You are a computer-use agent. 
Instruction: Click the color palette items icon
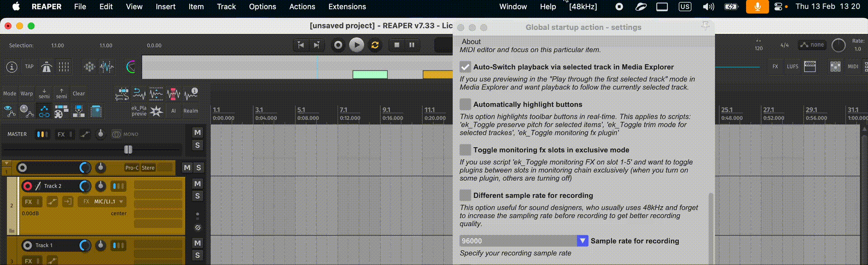coord(61,111)
